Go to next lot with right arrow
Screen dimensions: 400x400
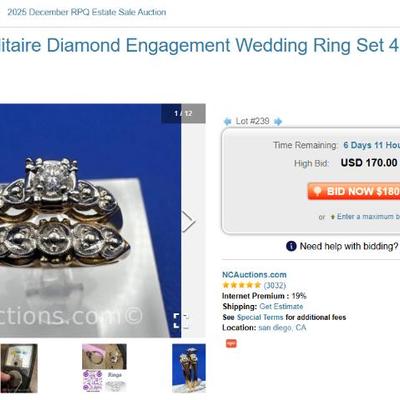278,122
